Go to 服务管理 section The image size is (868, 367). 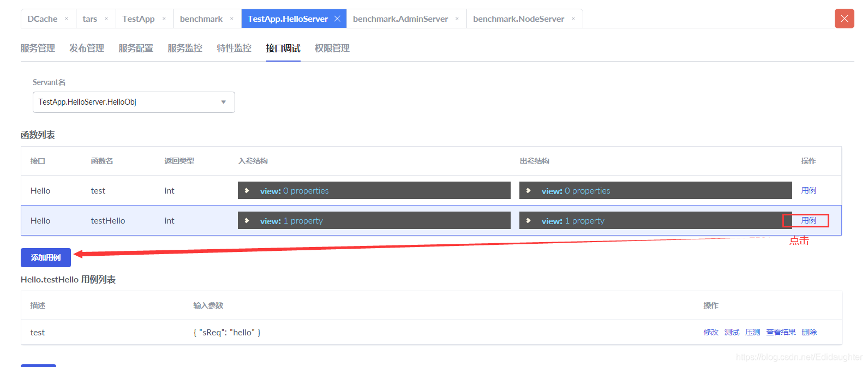coord(38,48)
